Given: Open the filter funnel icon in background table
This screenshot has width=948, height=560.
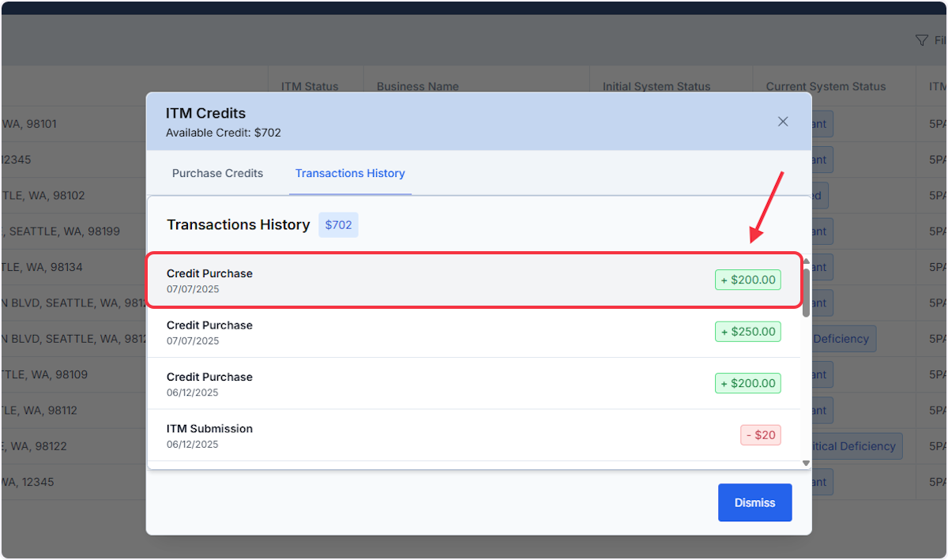Looking at the screenshot, I should point(921,40).
